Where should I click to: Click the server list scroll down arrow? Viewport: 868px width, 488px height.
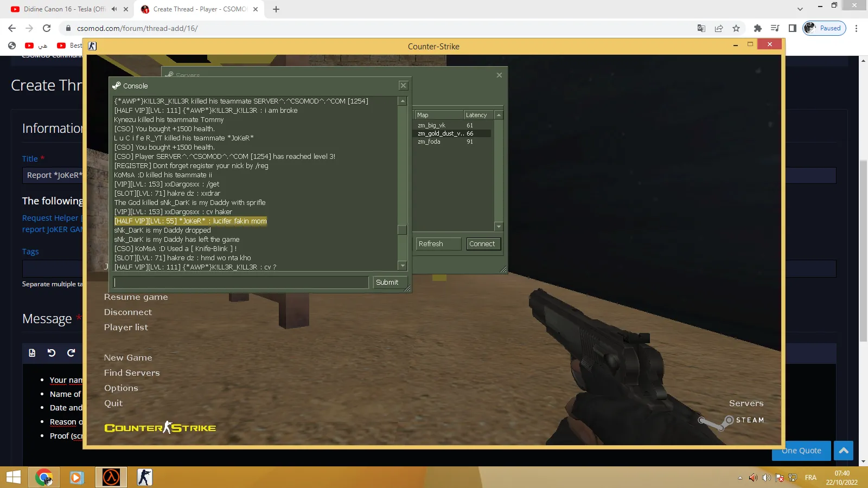pos(499,226)
